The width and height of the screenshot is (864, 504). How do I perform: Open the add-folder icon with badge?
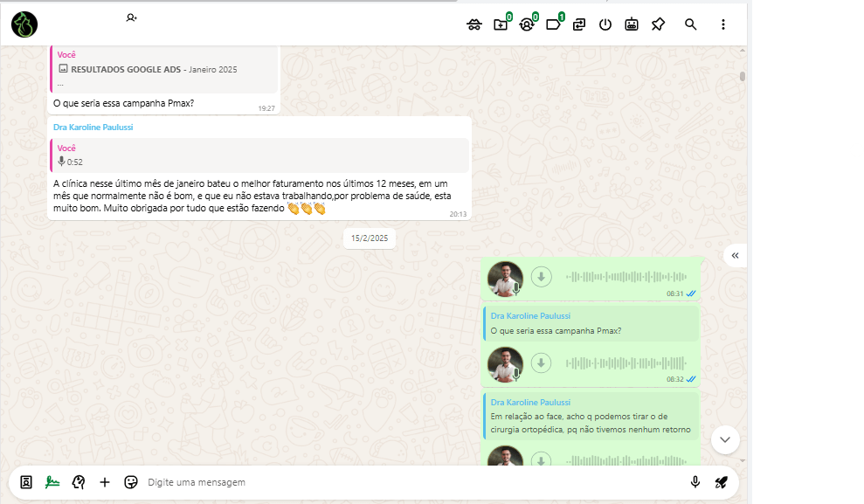tap(501, 24)
